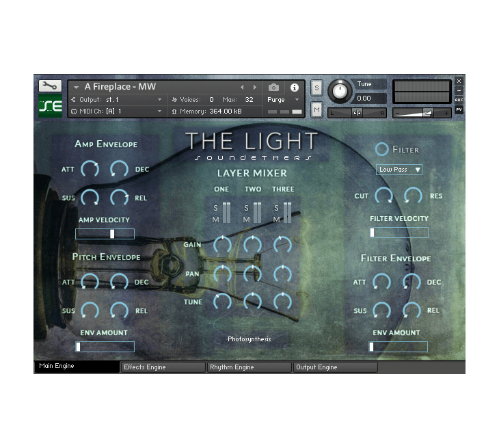Mute layer TWO in the mixer
The image size is (499, 448).
[246, 220]
